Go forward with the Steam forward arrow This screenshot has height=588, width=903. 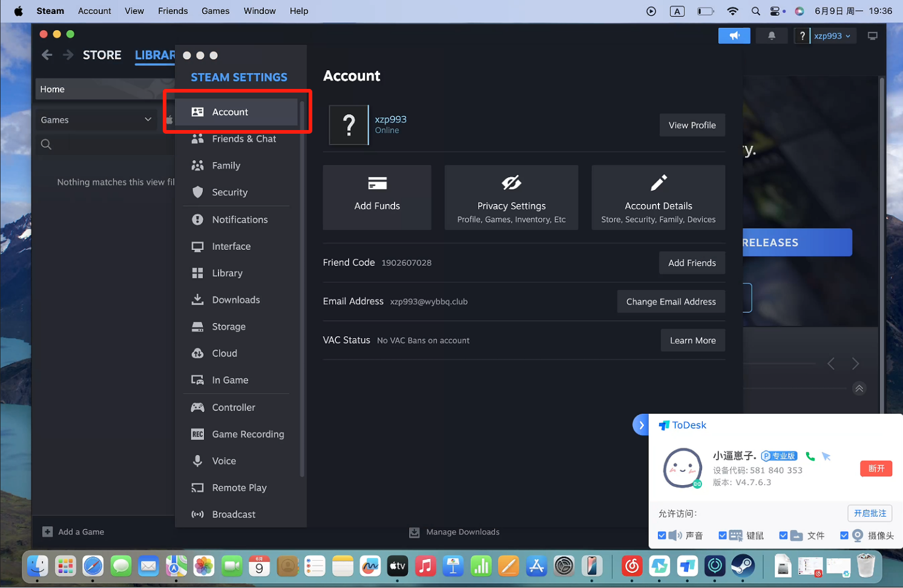tap(68, 55)
